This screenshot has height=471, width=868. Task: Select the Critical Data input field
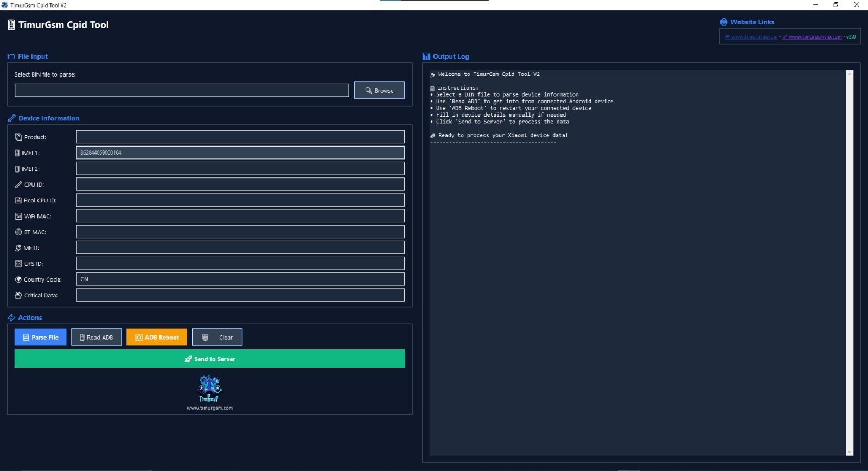tap(240, 295)
